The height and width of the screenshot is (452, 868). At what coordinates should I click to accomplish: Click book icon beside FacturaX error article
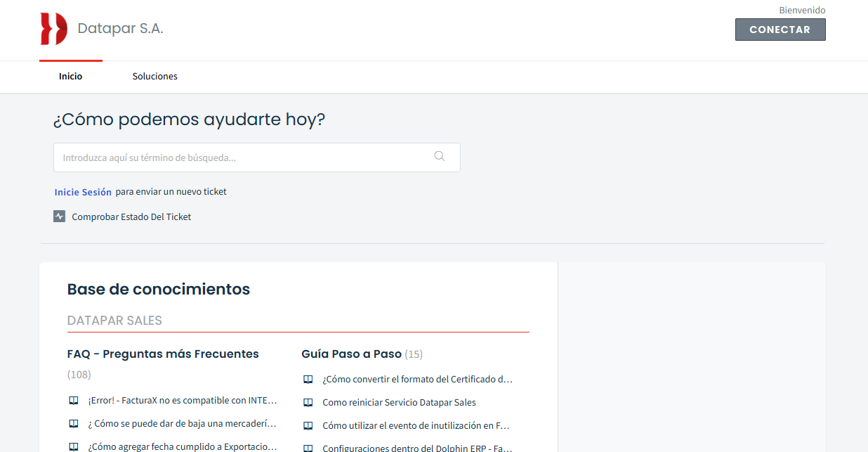click(x=73, y=401)
